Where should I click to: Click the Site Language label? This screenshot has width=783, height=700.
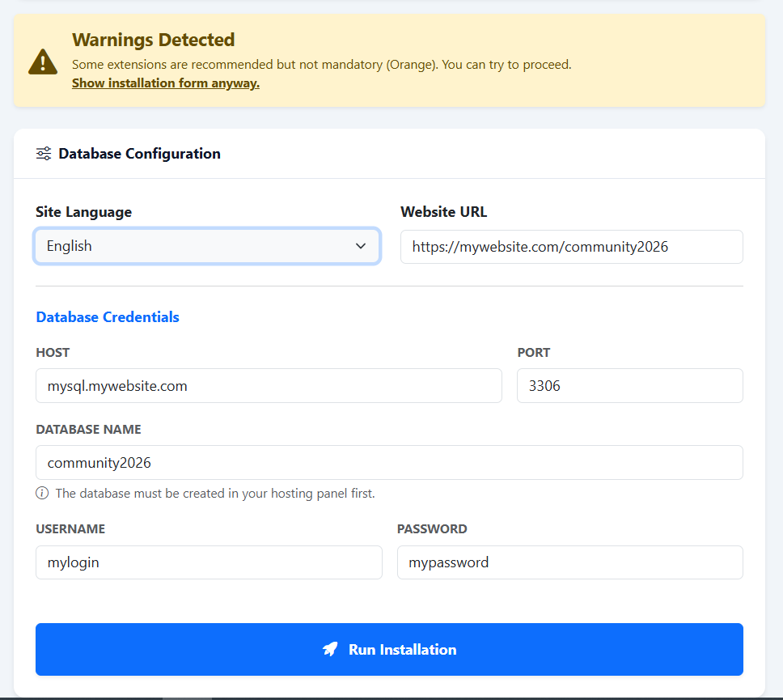click(x=84, y=212)
